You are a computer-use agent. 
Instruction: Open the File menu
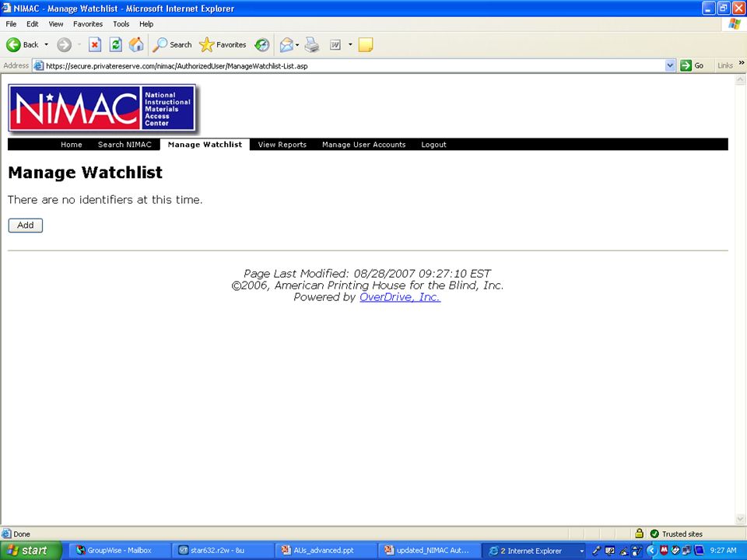point(11,24)
